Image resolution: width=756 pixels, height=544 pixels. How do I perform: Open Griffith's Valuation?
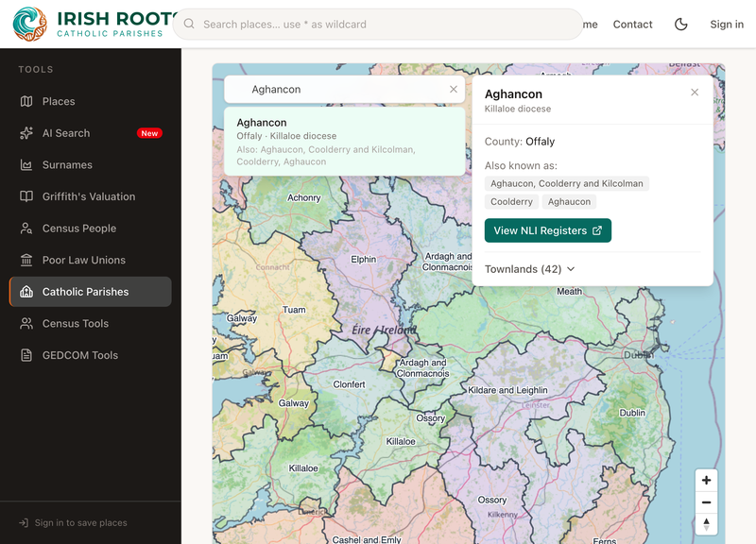point(90,196)
